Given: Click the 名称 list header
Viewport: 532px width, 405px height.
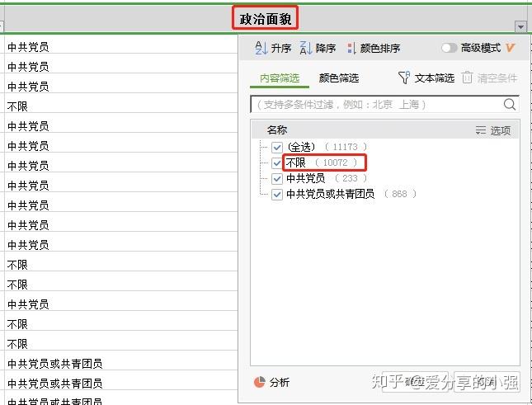Looking at the screenshot, I should coord(277,130).
